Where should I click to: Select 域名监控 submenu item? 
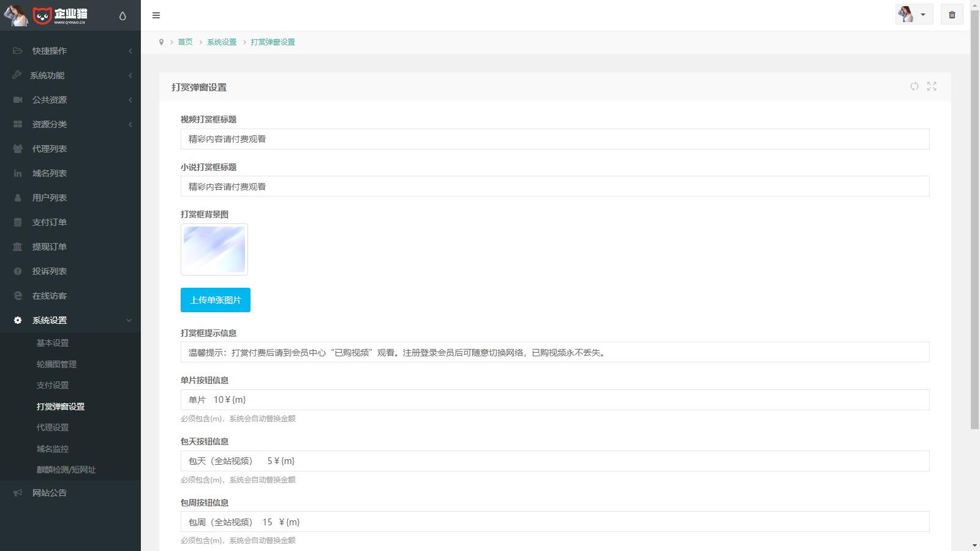click(53, 449)
